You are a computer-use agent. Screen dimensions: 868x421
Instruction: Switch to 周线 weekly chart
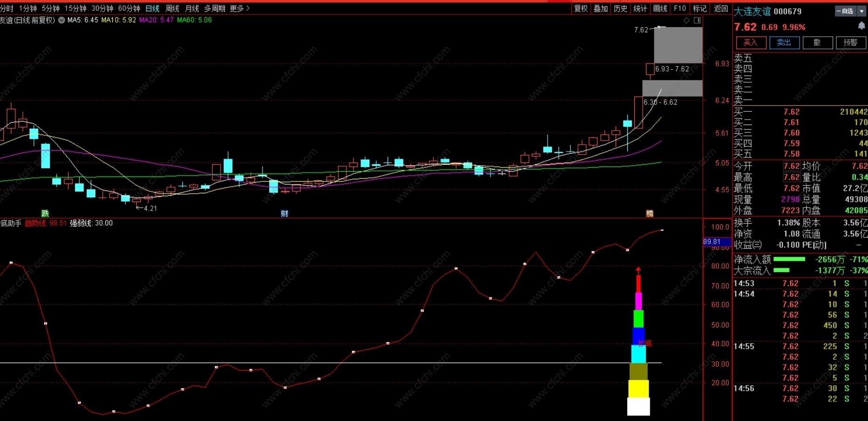173,8
